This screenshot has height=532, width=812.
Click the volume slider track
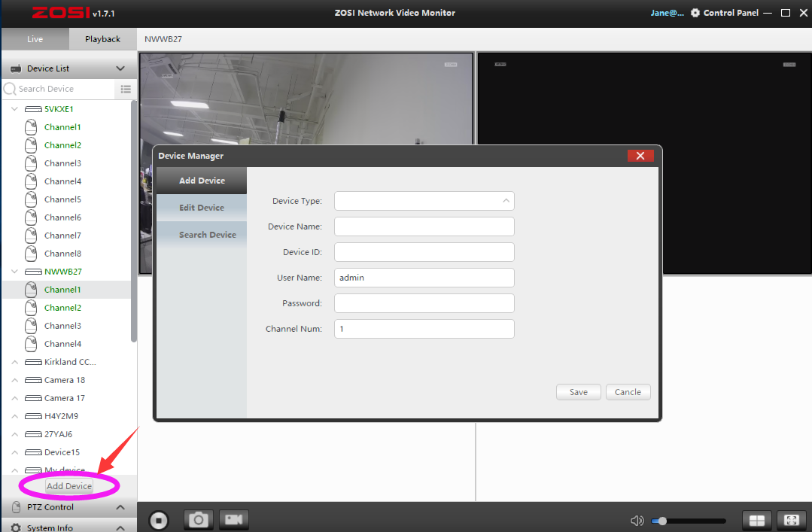692,521
